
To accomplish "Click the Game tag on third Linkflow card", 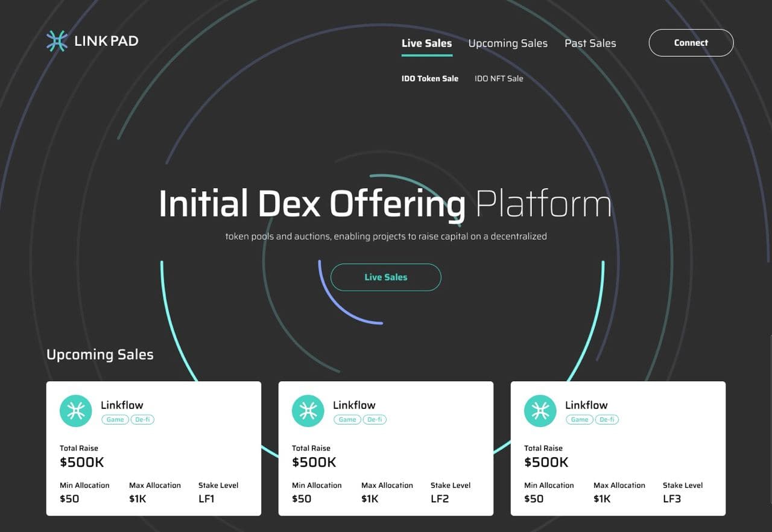I will [580, 420].
